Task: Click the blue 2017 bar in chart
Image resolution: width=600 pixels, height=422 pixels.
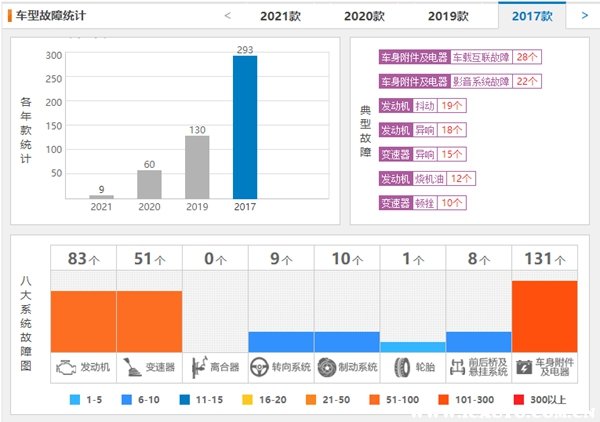Action: click(x=245, y=127)
